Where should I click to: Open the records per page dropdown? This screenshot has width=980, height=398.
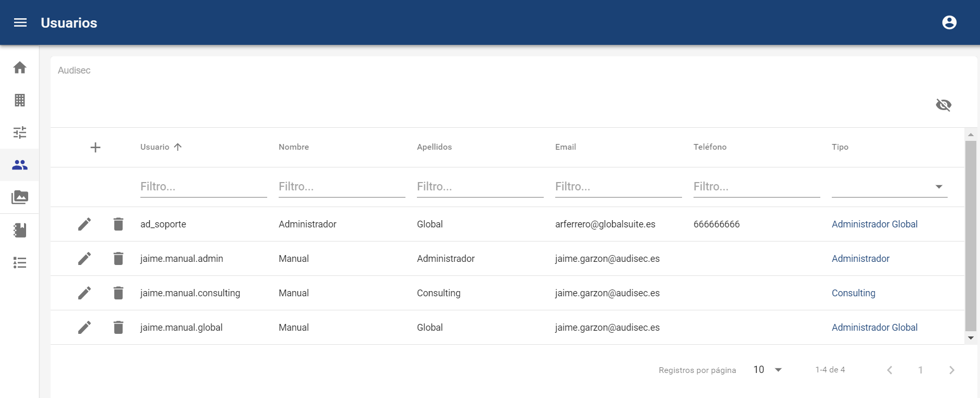pyautogui.click(x=767, y=370)
